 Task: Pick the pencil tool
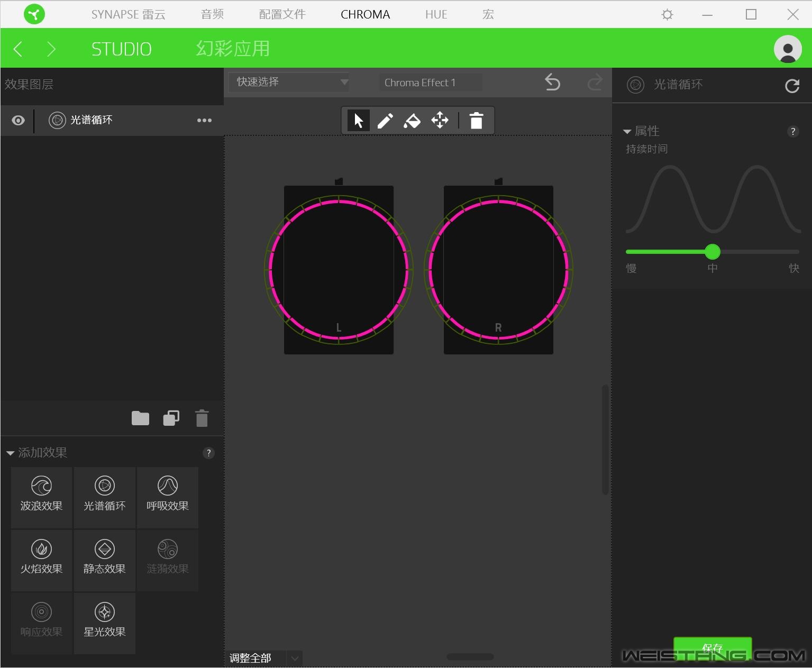click(x=385, y=121)
